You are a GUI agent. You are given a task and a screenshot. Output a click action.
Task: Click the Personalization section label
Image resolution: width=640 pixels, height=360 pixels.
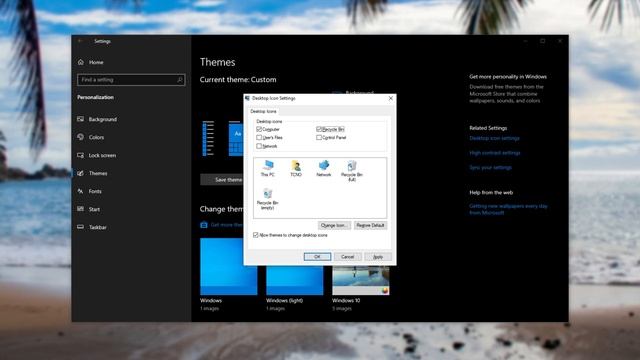click(96, 97)
